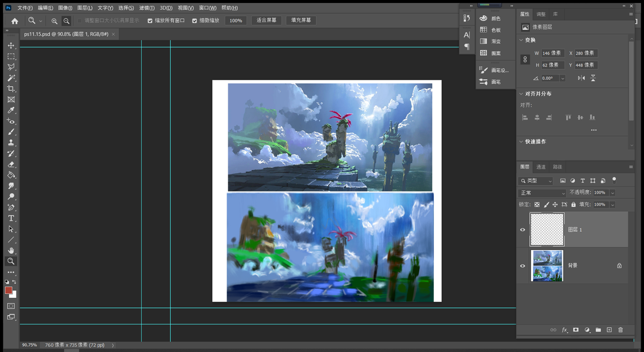Hide the 背景 layer using its eye icon

point(522,266)
